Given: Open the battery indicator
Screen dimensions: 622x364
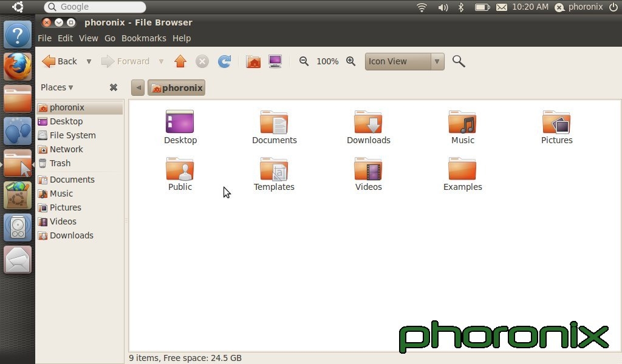Looking at the screenshot, I should [482, 7].
